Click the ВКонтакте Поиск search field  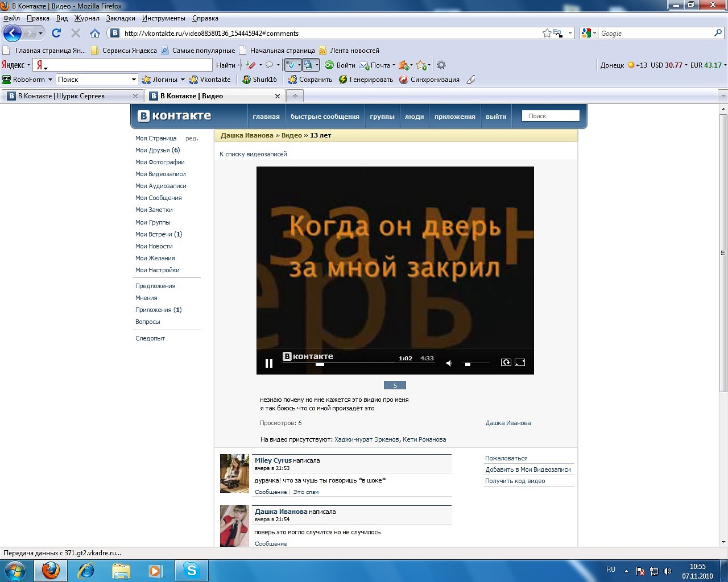[550, 116]
